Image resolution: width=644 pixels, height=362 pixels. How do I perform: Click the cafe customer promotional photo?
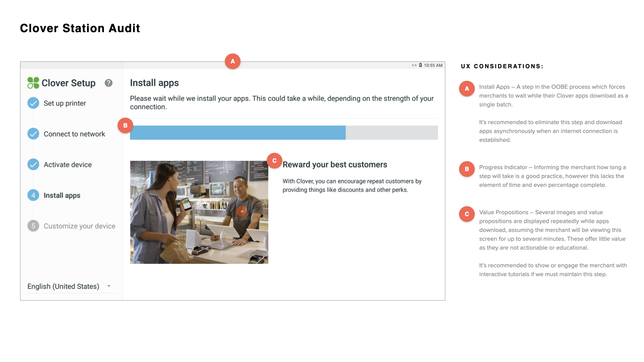click(x=199, y=212)
